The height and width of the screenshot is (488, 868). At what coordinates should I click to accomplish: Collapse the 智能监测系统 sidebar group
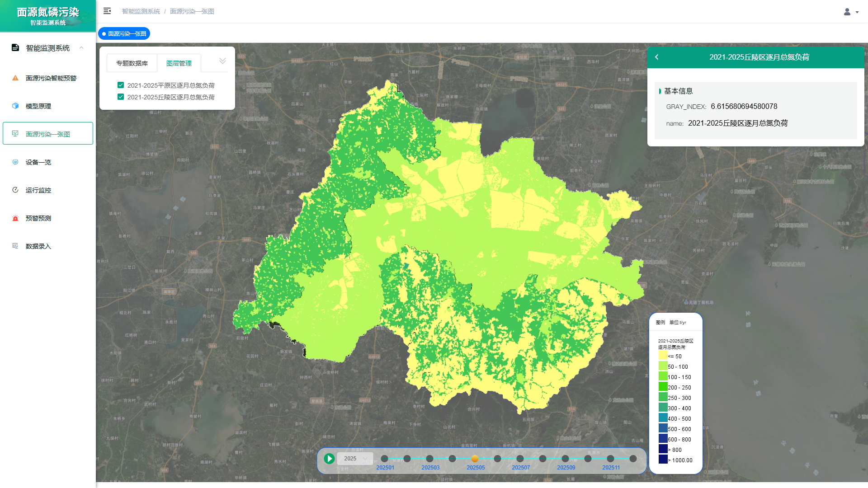click(x=81, y=47)
